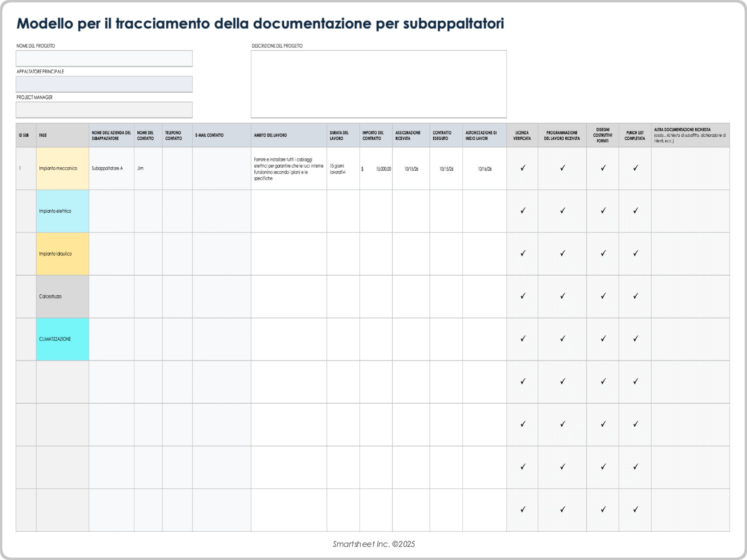Select the Impianto meccanico phase cell
Viewport: 747px width, 560px height.
[x=63, y=168]
